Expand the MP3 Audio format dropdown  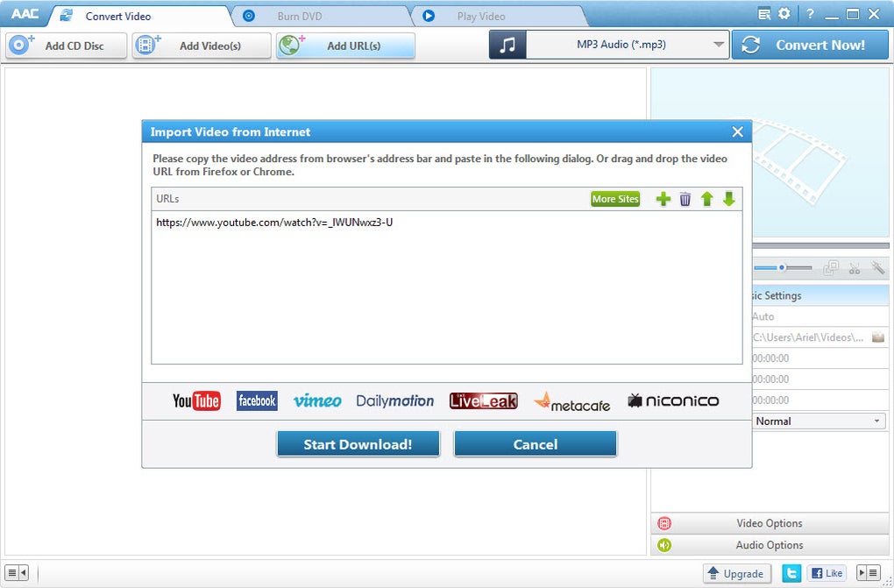click(719, 44)
